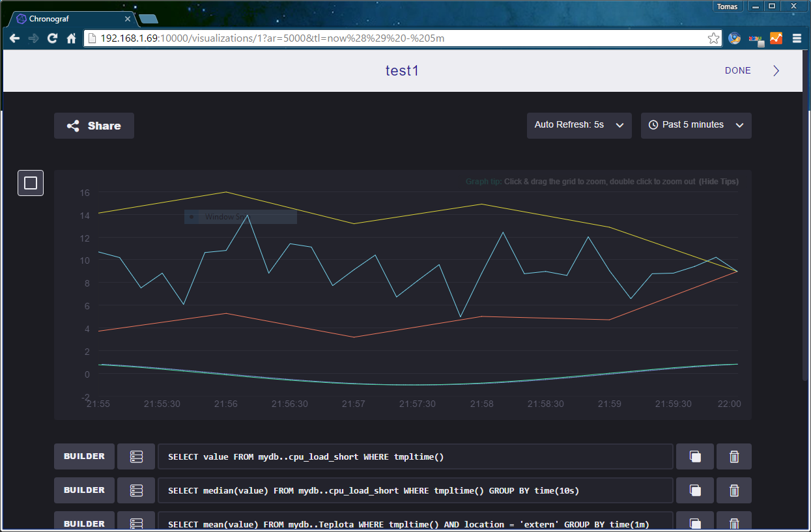Delete the first SELECT value query
811x532 pixels.
[x=734, y=456]
